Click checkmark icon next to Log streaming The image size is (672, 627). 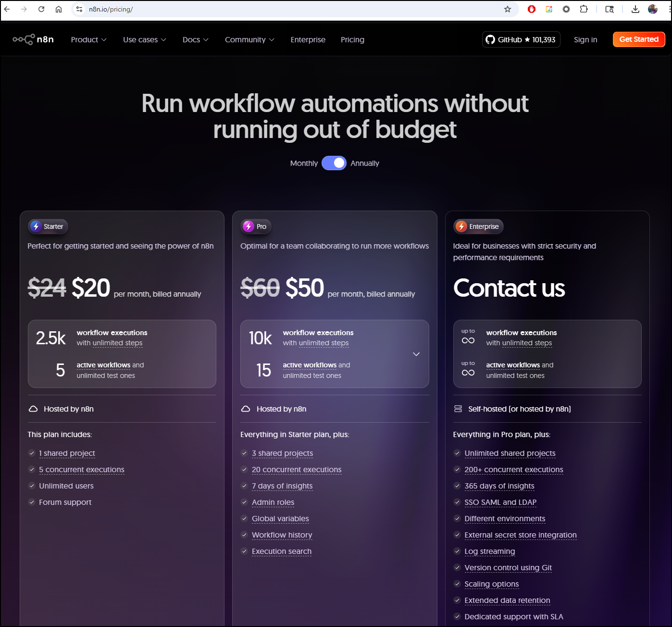[x=457, y=551]
